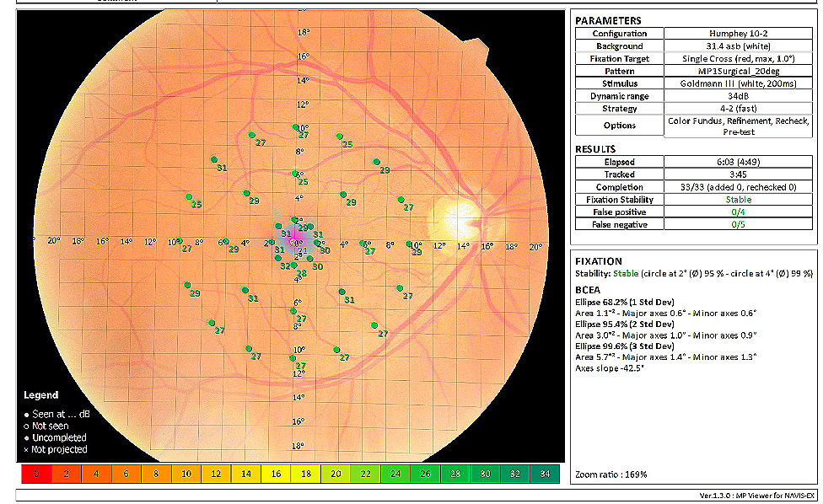Screen dimensions: 823x504
Task: Select the 6 dB color scale swatch
Action: pos(126,475)
